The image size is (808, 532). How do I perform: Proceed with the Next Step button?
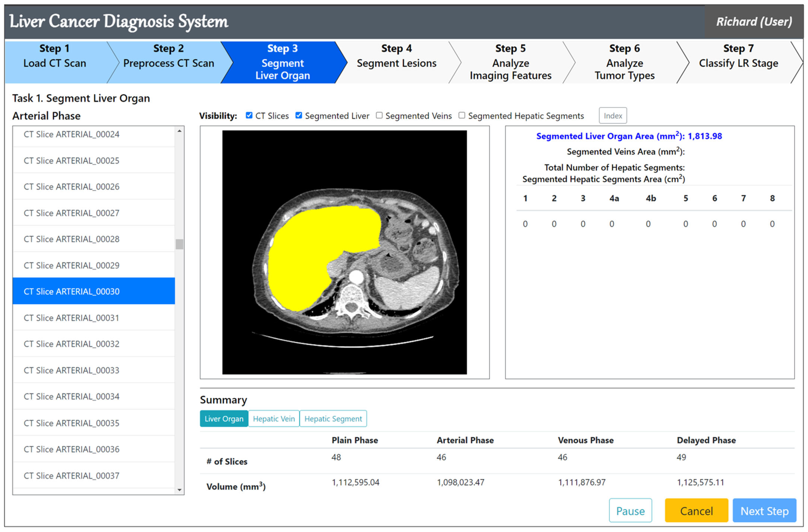tap(764, 511)
